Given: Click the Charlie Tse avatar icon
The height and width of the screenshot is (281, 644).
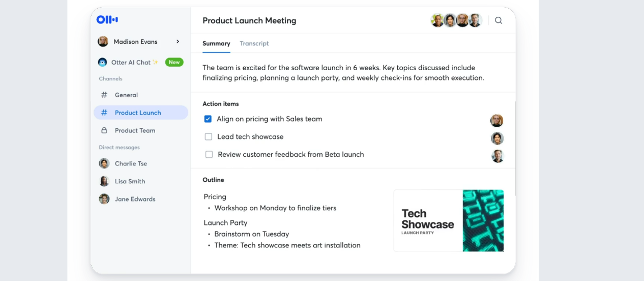Looking at the screenshot, I should (x=104, y=163).
